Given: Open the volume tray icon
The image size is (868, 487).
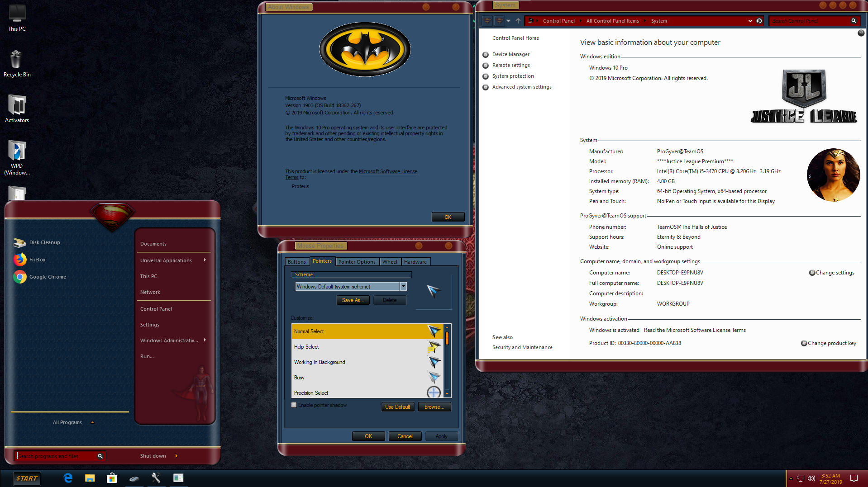Looking at the screenshot, I should click(811, 478).
